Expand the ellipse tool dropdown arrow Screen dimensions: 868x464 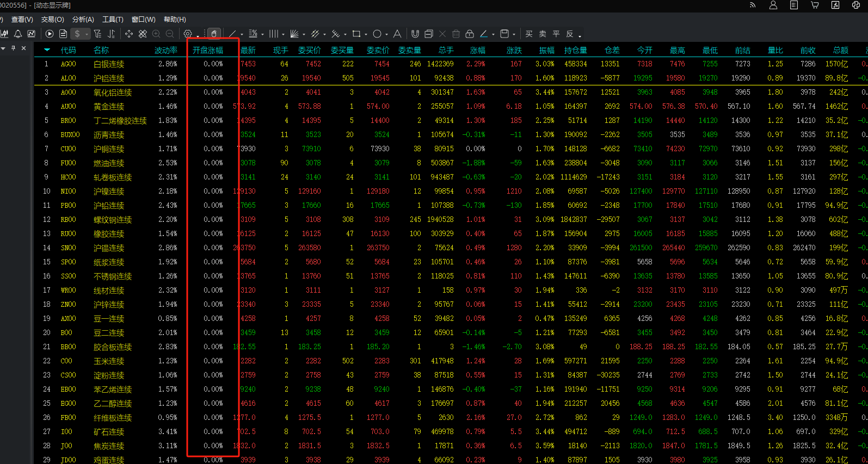[x=386, y=35]
